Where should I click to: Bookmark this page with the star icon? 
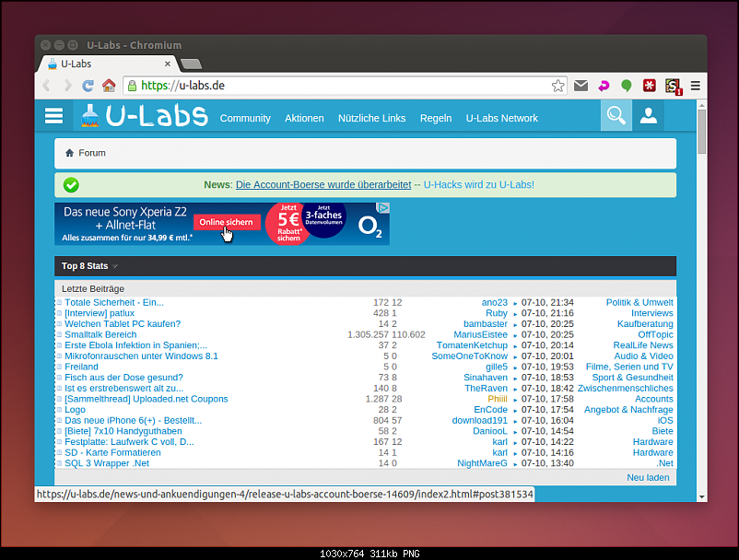pos(557,86)
